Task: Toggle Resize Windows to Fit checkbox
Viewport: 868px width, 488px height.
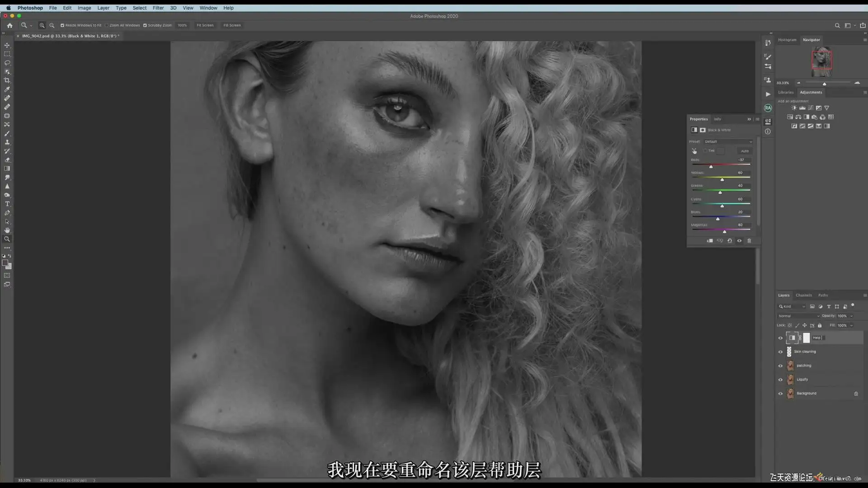Action: (x=62, y=25)
